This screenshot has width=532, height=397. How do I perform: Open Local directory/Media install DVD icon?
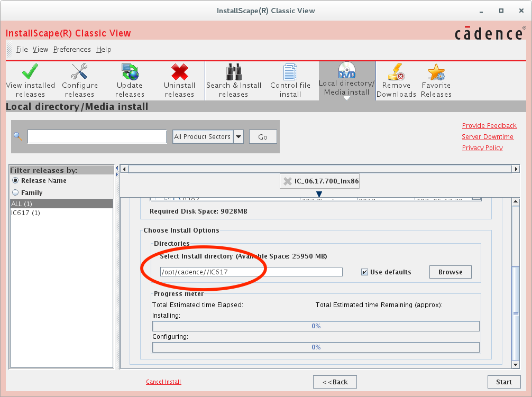[x=347, y=70]
